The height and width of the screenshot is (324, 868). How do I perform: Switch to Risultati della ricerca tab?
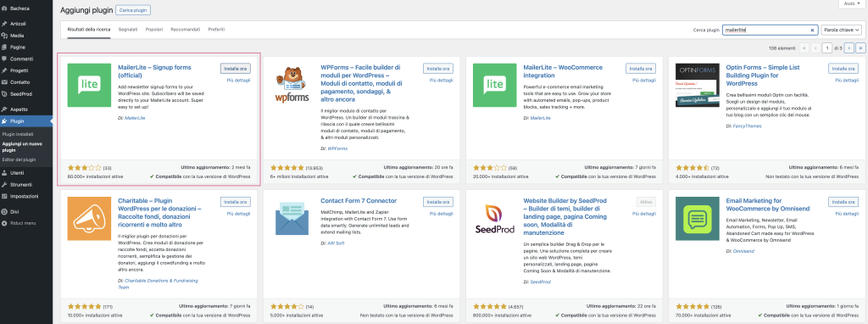tap(89, 29)
